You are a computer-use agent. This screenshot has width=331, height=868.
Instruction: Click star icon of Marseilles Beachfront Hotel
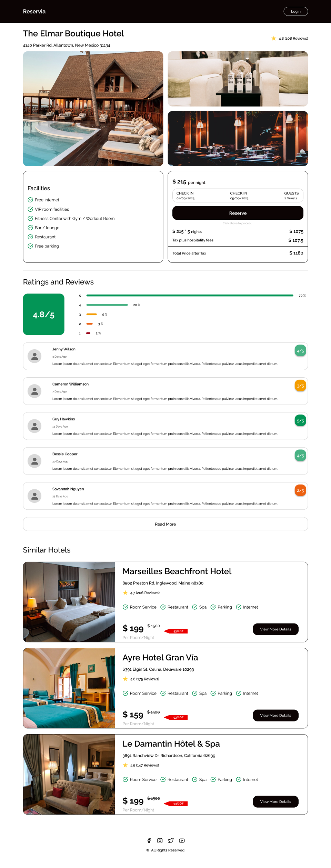pyautogui.click(x=125, y=592)
